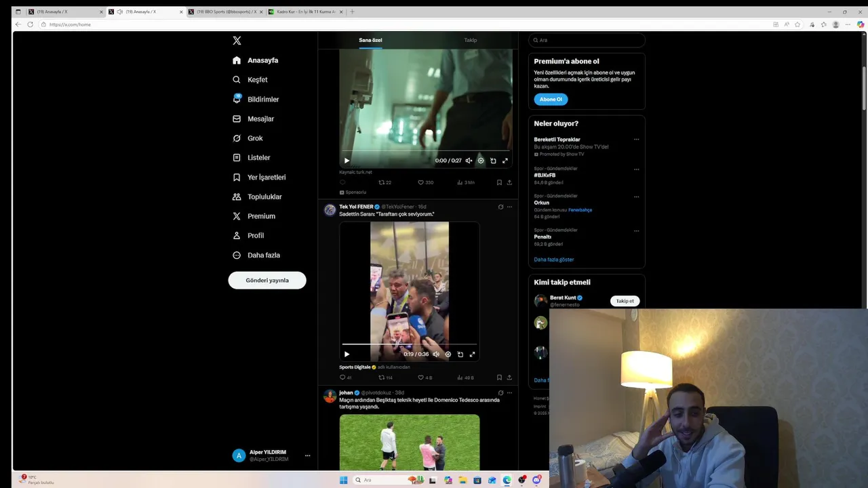Open Grok from the sidebar

pyautogui.click(x=248, y=138)
